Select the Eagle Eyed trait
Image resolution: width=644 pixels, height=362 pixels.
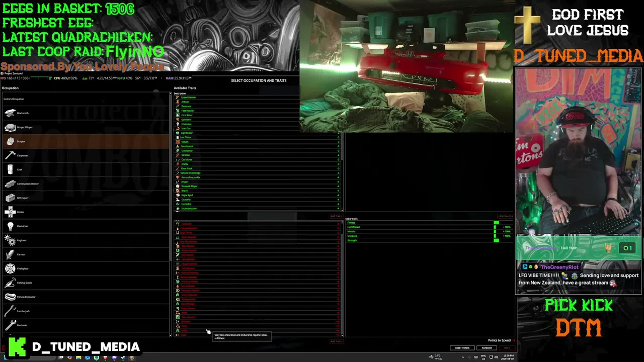coord(258,195)
